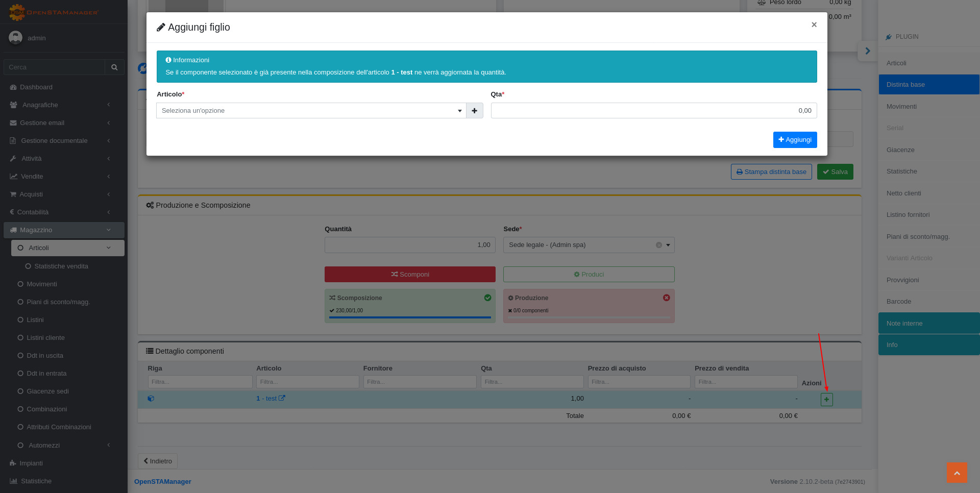Click green plus icon in Azioni column
Image resolution: width=980 pixels, height=493 pixels.
[826, 400]
